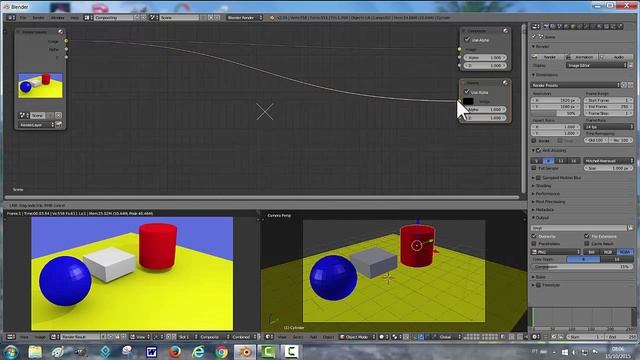The width and height of the screenshot is (640, 360).
Task: Add a render preset with plus icon
Action: (x=624, y=85)
